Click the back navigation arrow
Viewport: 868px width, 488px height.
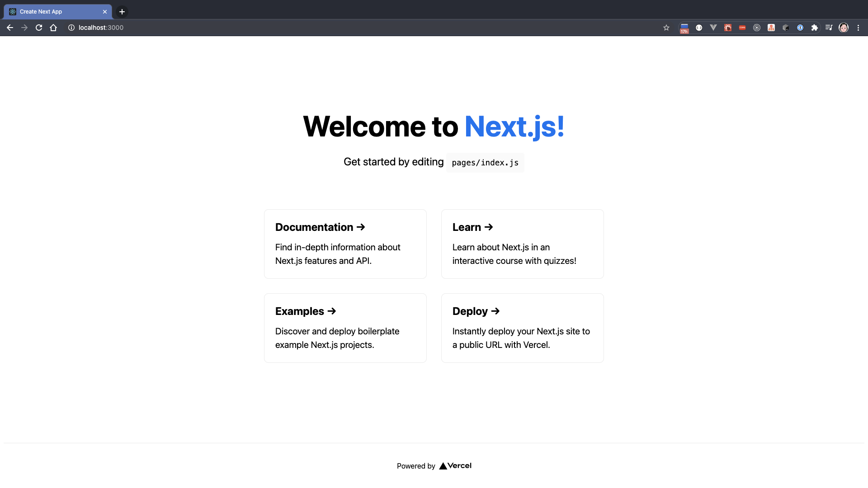pyautogui.click(x=10, y=28)
